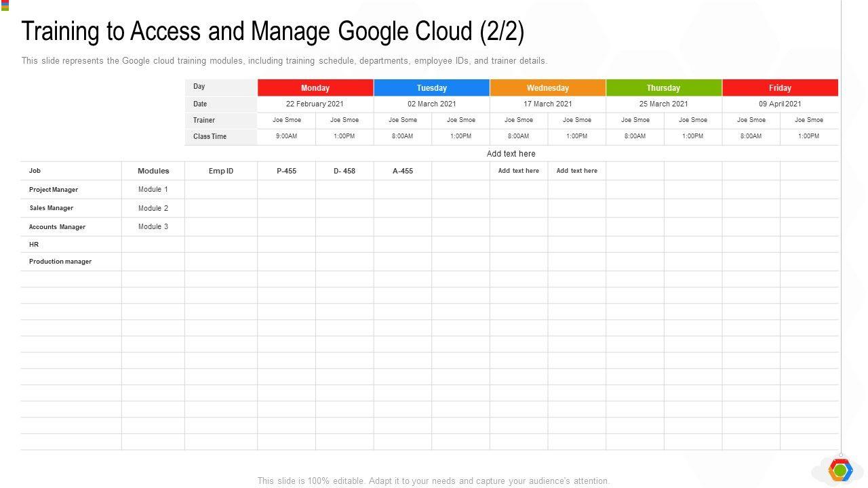The height and width of the screenshot is (488, 868).
Task: Pick the green Thursday header cell
Action: (x=663, y=88)
